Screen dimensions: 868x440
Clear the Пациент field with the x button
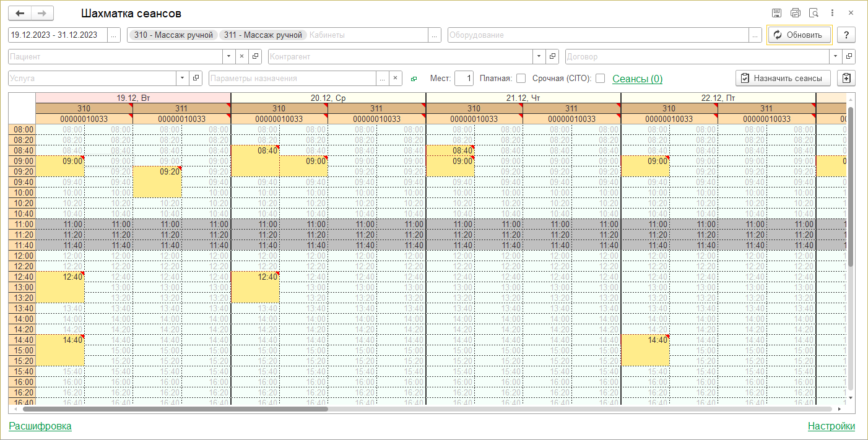tap(242, 57)
